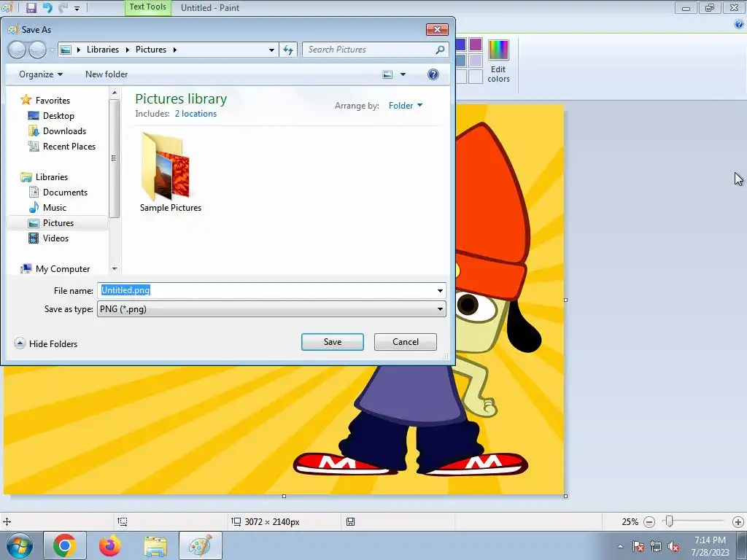
Task: Open the Save as type dropdown
Action: pos(271,309)
